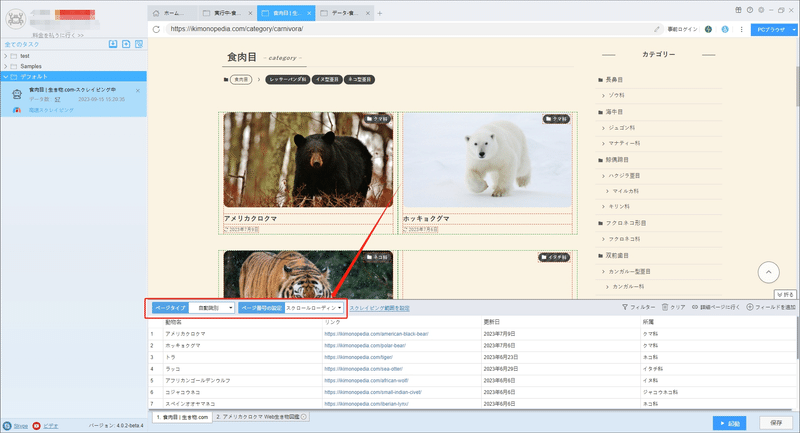Open the polar-bear URL in table

tap(365, 346)
